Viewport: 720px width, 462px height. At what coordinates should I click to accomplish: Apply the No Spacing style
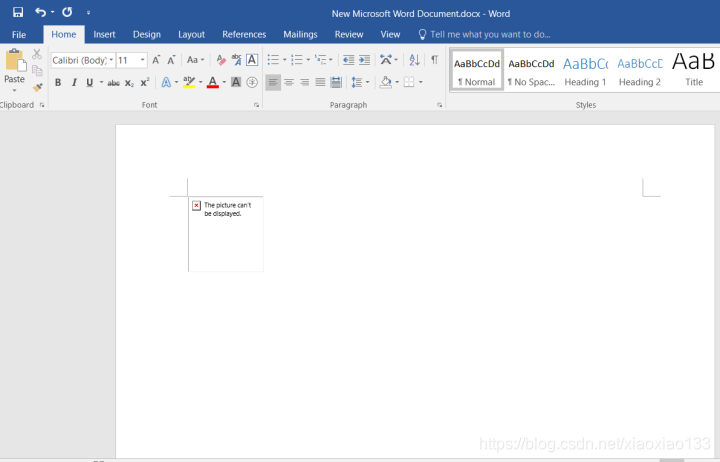tap(531, 70)
